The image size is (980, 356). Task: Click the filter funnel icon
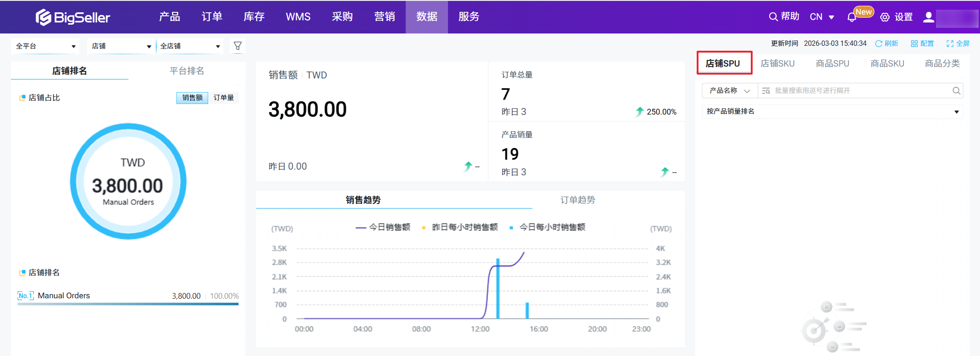coord(238,46)
